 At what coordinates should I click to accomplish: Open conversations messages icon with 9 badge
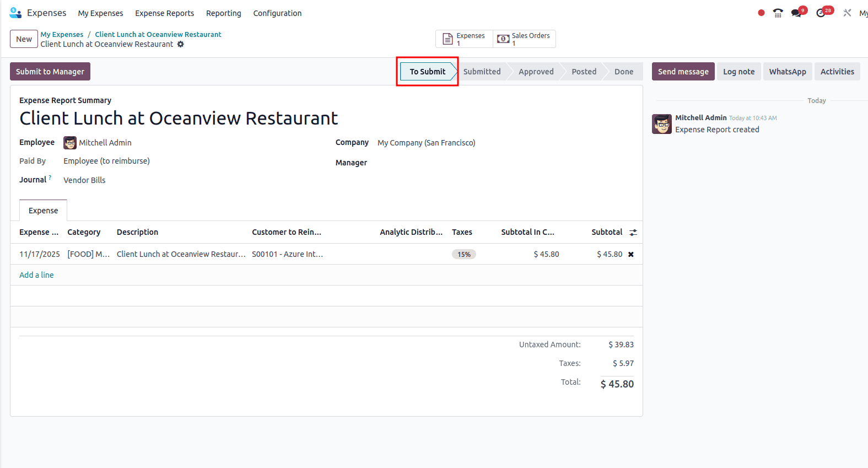click(797, 13)
